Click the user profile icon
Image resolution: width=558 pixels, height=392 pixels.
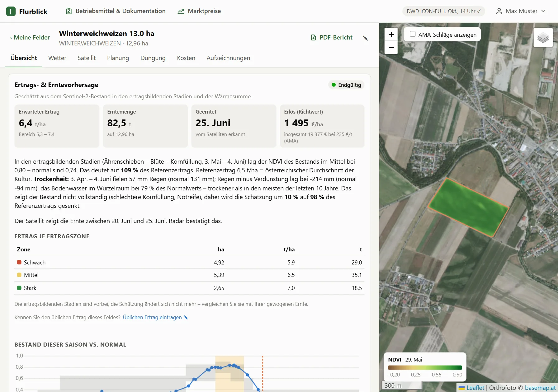[499, 11]
